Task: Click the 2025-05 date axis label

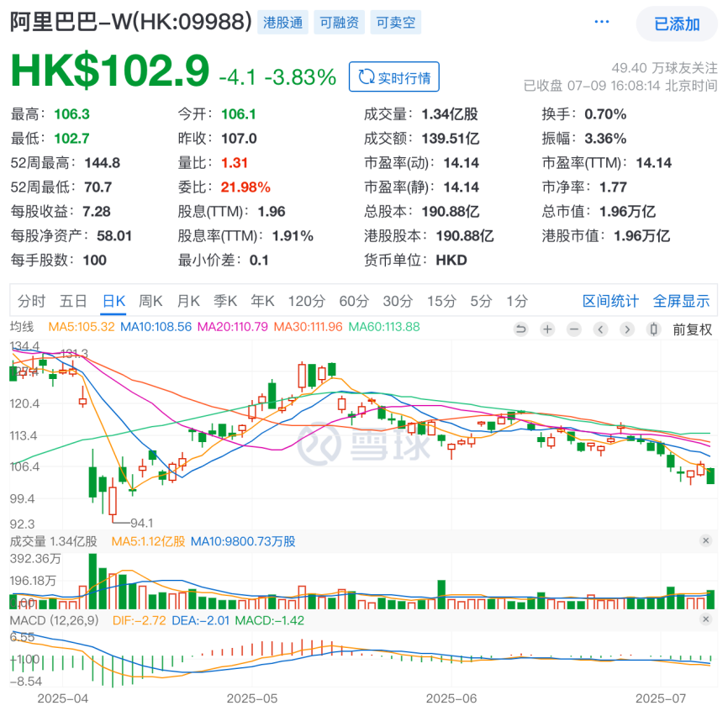Action: [252, 698]
